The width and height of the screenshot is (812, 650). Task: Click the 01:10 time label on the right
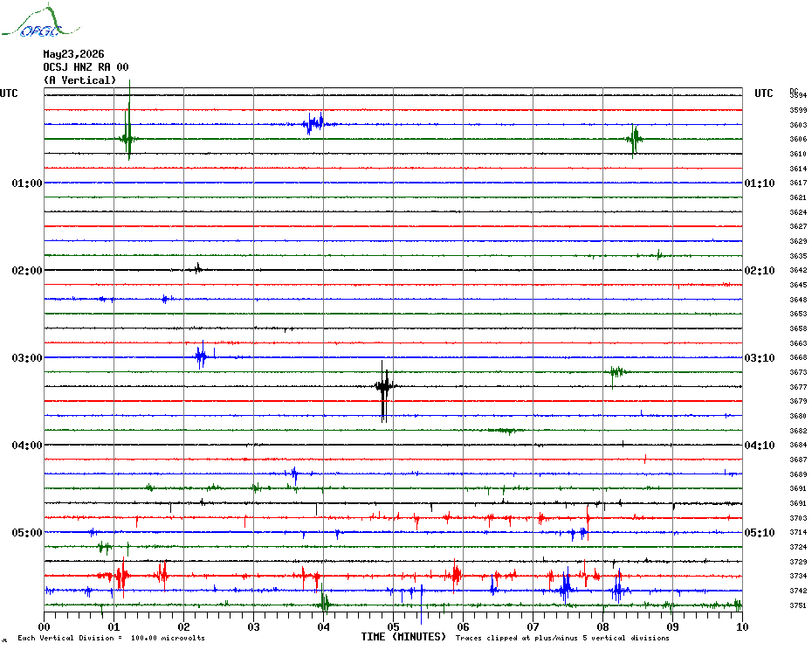760,183
